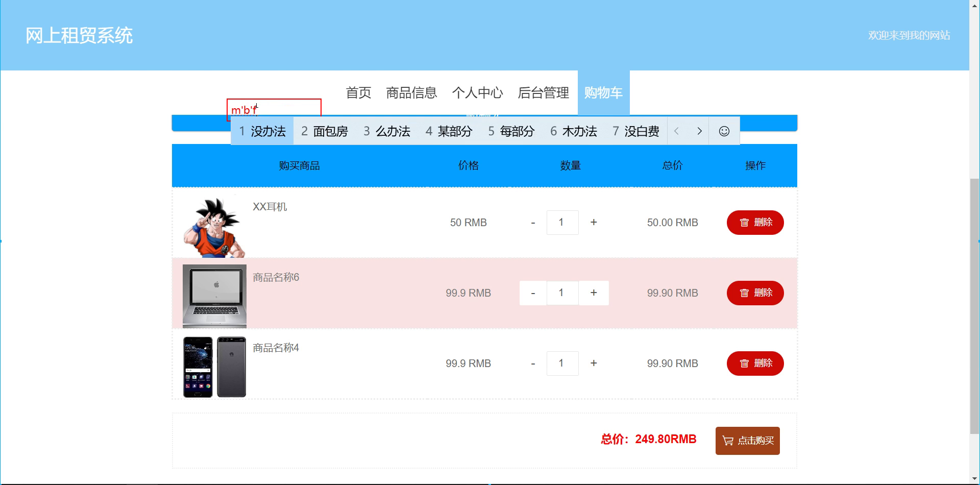Image resolution: width=980 pixels, height=485 pixels.
Task: Select the 购物车 tab
Action: click(x=603, y=92)
